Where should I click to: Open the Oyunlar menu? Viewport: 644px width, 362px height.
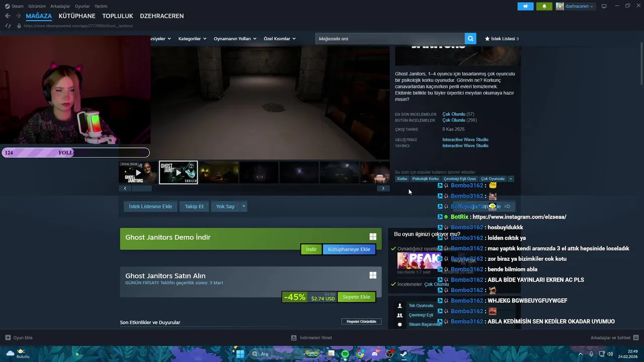click(83, 6)
